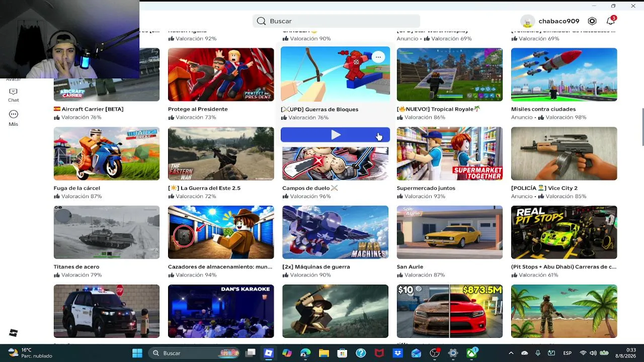Open Microsoft Store from the taskbar
Viewport: 644px width, 362px height.
[342, 353]
